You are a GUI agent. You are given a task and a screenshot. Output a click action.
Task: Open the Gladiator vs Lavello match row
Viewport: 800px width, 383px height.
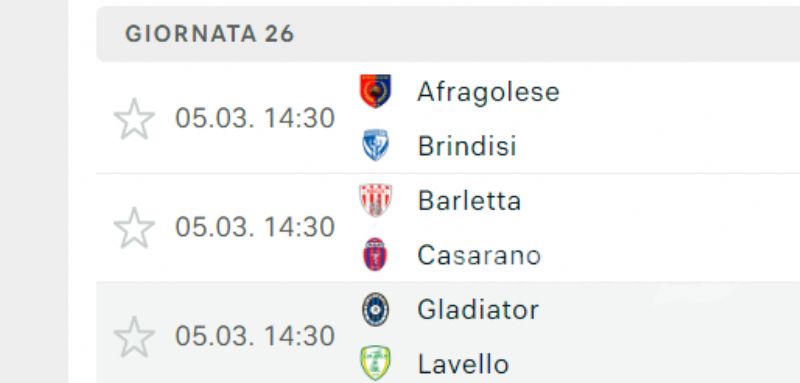(x=448, y=333)
